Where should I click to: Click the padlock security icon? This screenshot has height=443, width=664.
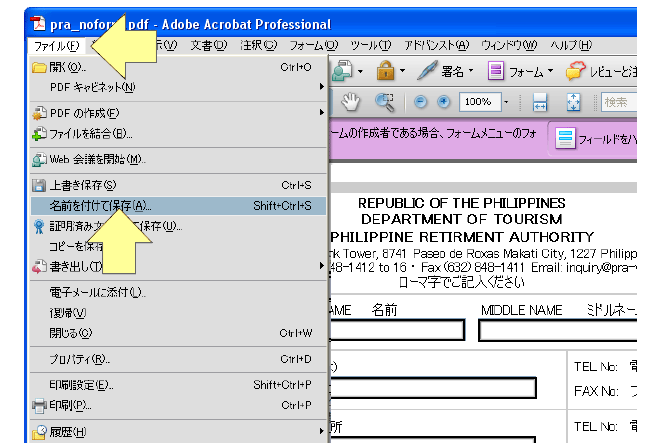(384, 71)
